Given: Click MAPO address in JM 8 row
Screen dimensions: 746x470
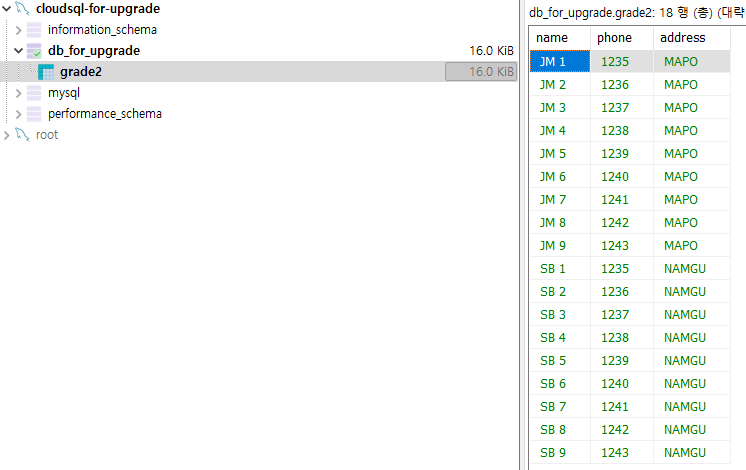Looking at the screenshot, I should click(x=692, y=223).
